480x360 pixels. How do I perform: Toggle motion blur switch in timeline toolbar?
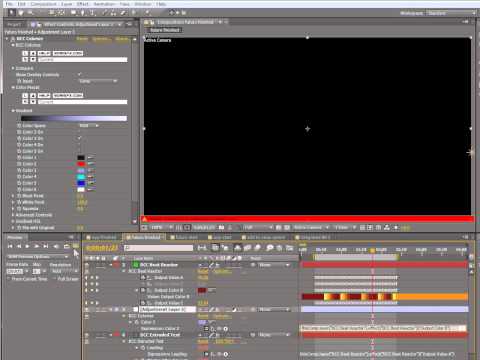pos(257,248)
